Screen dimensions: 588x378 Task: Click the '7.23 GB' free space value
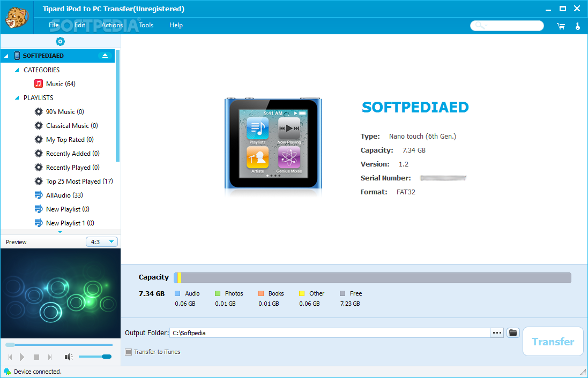(350, 304)
